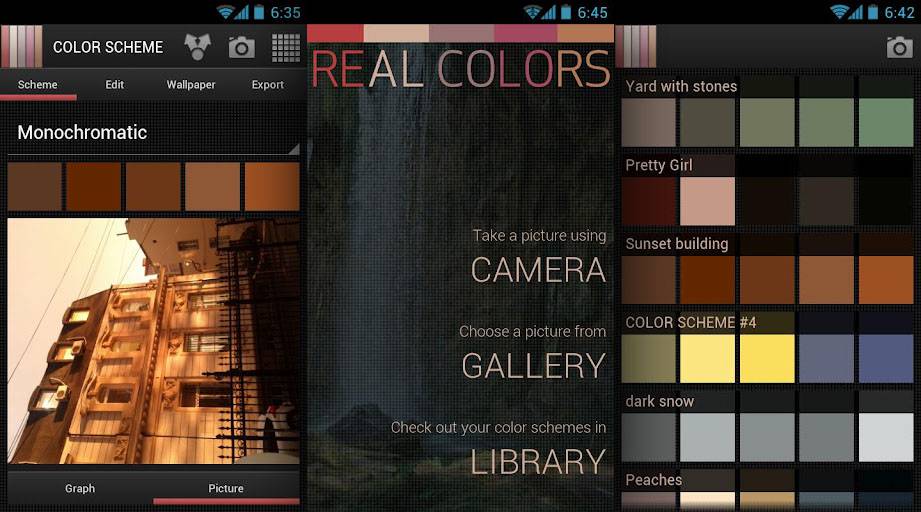This screenshot has width=921, height=512.
Task: Tap the camera icon in Color Scheme toolbar
Action: coord(241,47)
